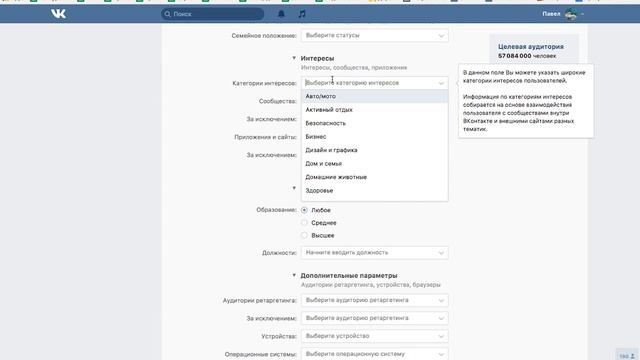
Task: Open Операционные системы dropdown
Action: coord(374,354)
